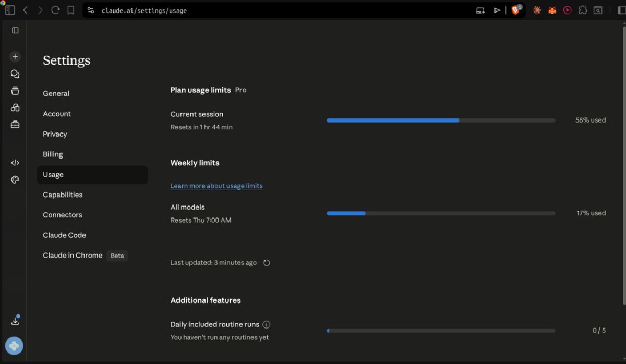Click 'Resets Thu 7:00 AM' text
The width and height of the screenshot is (626, 364).
(x=201, y=220)
